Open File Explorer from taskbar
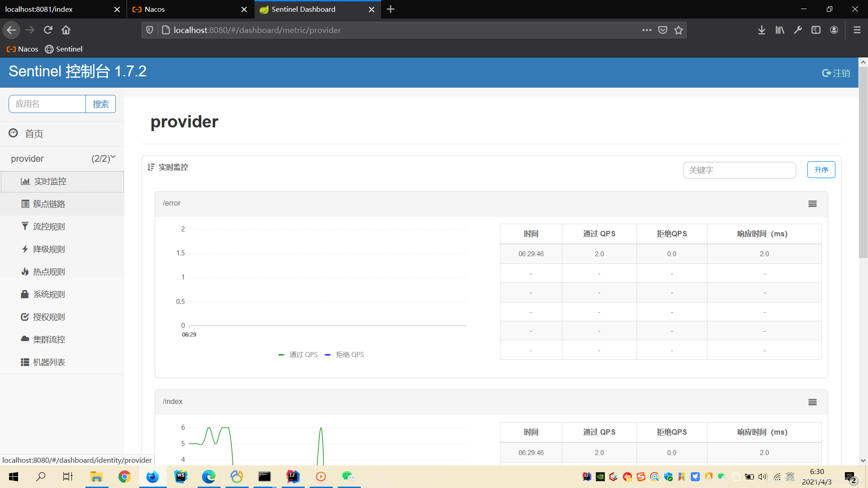This screenshot has width=868, height=488. coord(96,477)
